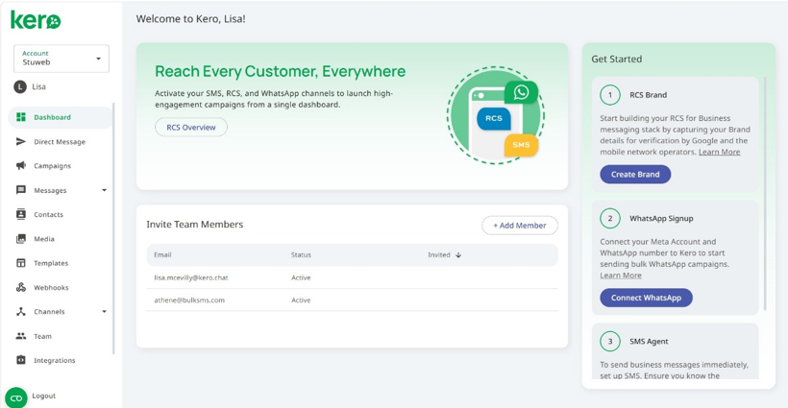Click the Direct Message paper-plane icon
The width and height of the screenshot is (788, 408).
(x=21, y=142)
